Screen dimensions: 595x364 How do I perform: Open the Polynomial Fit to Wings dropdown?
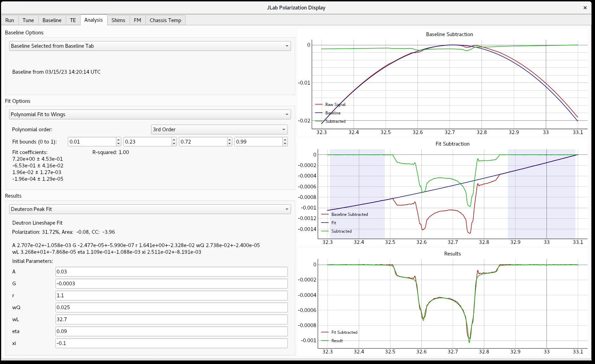tap(150, 114)
